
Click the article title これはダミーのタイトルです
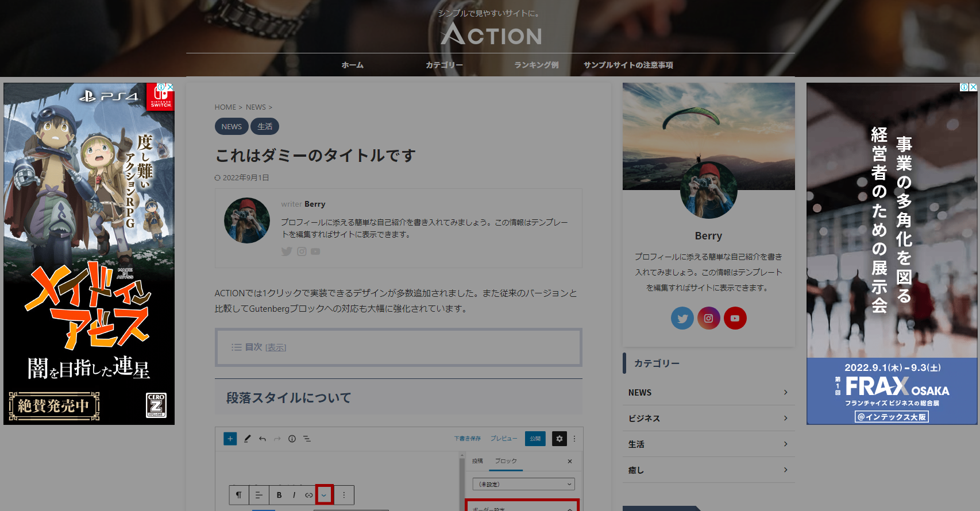[315, 156]
